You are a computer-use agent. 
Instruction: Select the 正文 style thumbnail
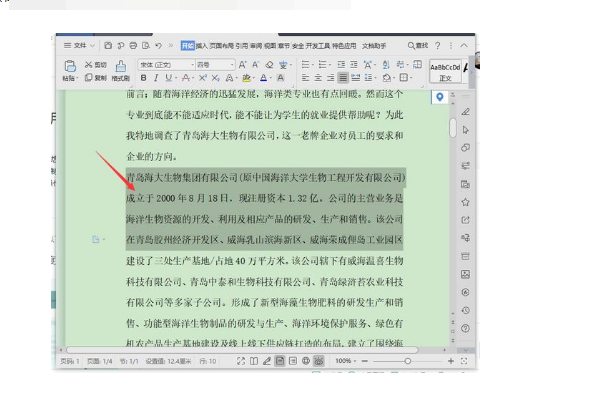446,71
